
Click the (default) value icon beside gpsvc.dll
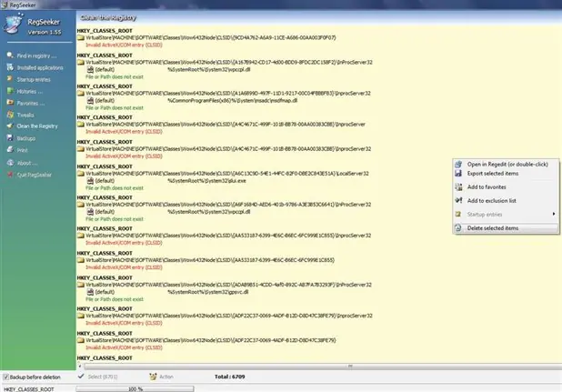pos(90,292)
